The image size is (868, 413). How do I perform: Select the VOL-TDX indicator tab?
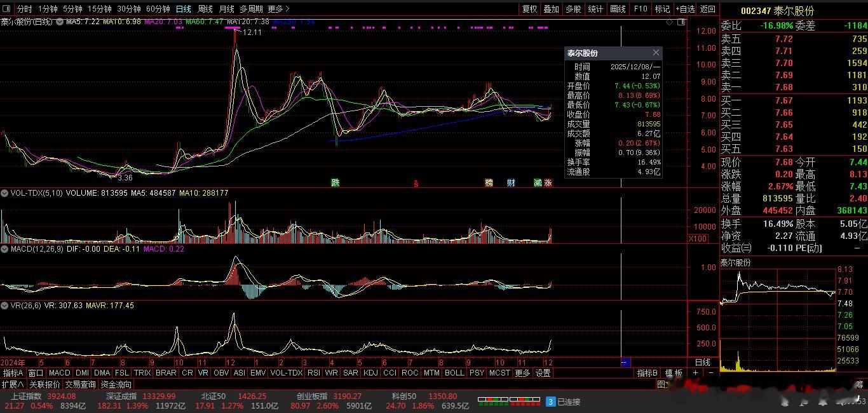point(287,373)
